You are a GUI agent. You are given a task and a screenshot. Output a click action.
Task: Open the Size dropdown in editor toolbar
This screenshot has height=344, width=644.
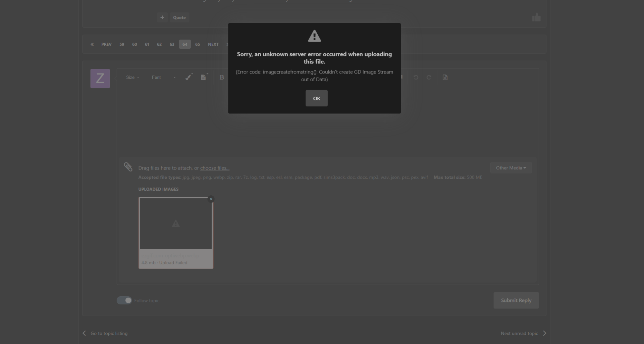pos(132,78)
